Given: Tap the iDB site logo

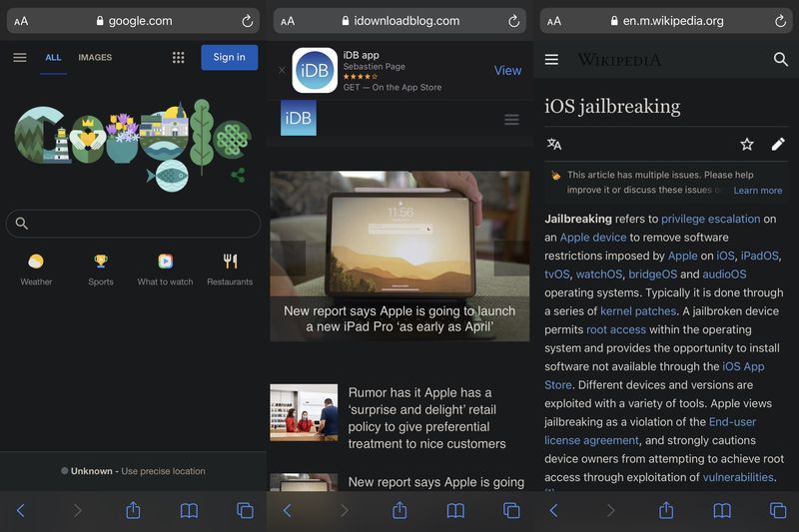Looking at the screenshot, I should (x=298, y=118).
